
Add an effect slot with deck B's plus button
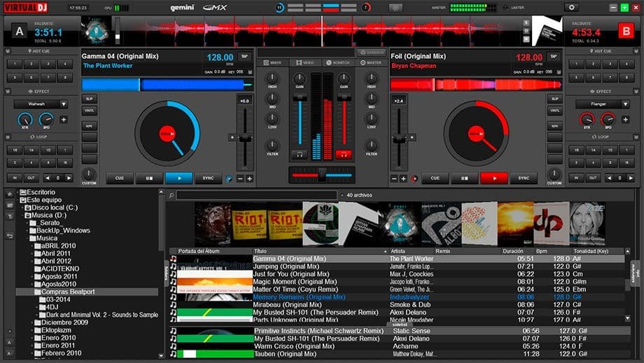click(625, 120)
